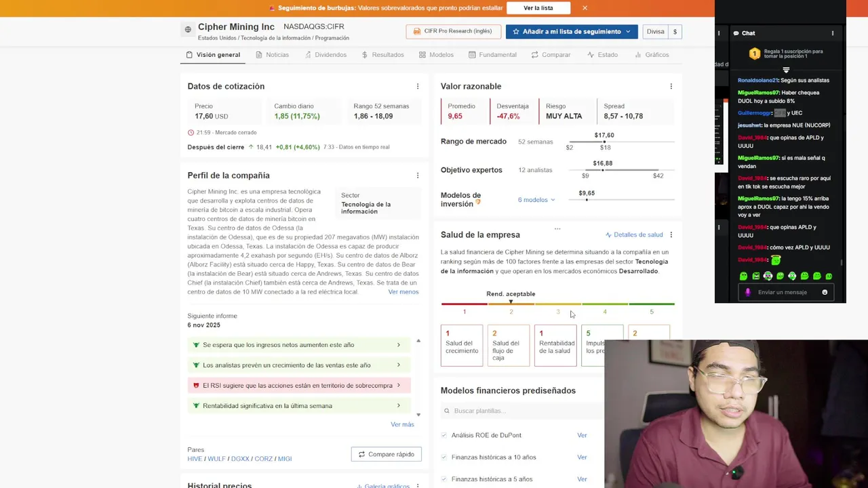Viewport: 868px width, 488px height.
Task: Open the Estado tab
Action: click(602, 55)
